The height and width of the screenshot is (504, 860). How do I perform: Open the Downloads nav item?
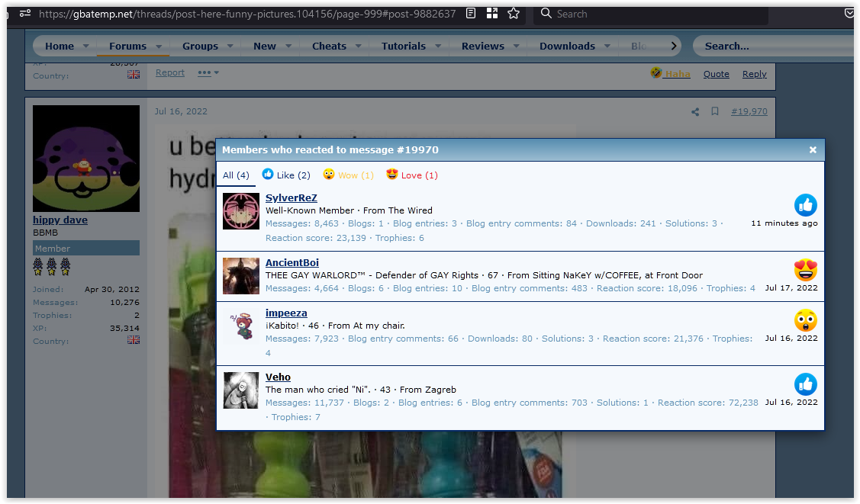567,46
